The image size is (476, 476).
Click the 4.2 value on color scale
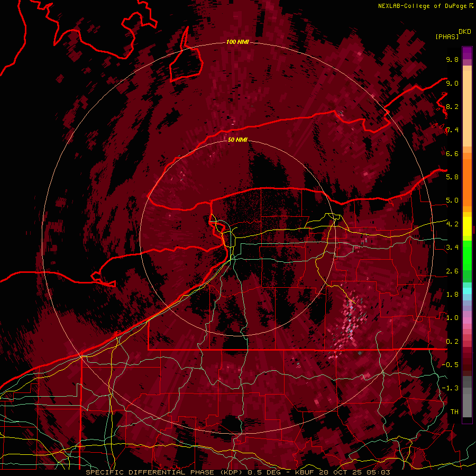pos(452,224)
